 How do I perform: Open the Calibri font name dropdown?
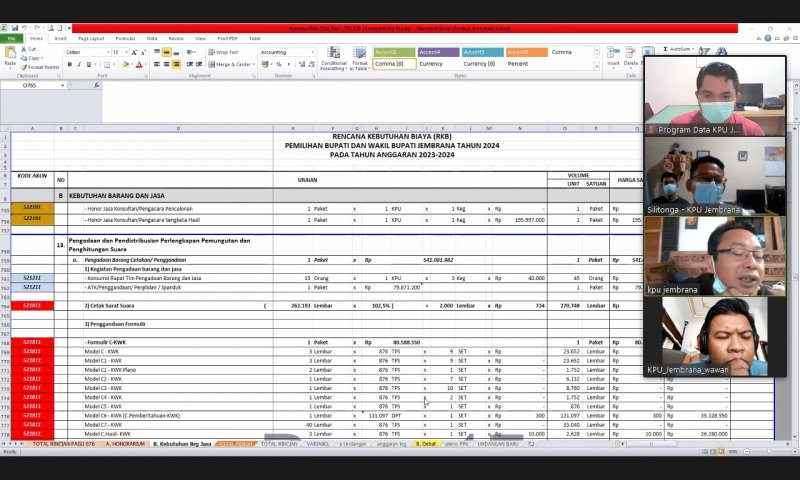pos(106,52)
